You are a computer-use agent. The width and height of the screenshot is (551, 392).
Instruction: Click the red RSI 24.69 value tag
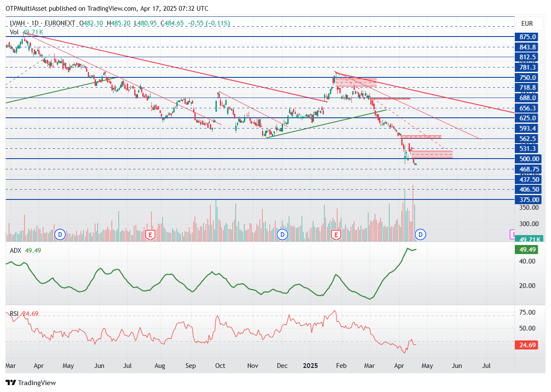point(526,345)
